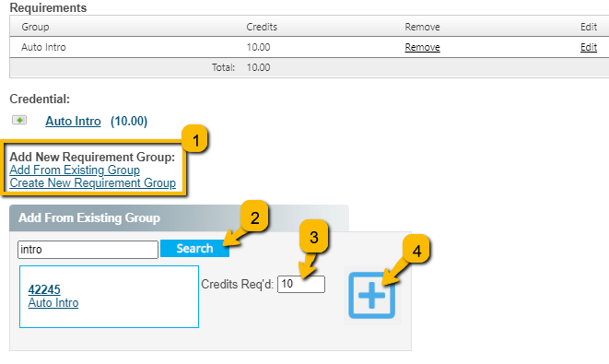Image resolution: width=609 pixels, height=364 pixels.
Task: Open the Auto Intro credential link
Action: (73, 122)
